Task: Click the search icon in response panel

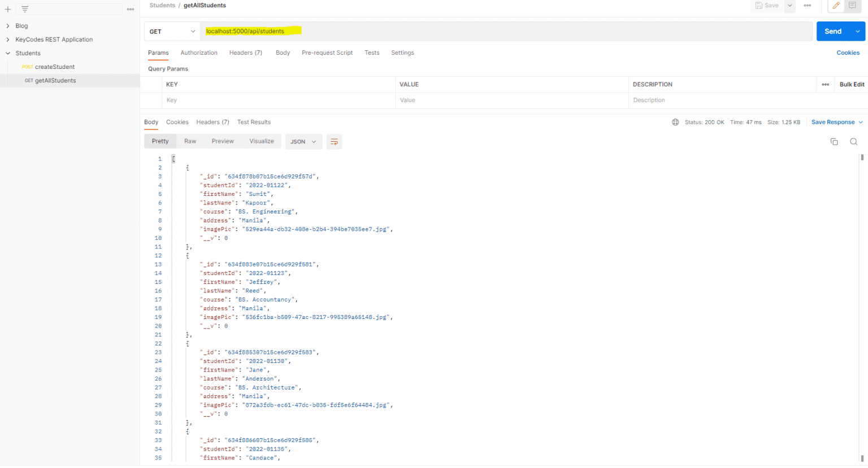Action: 853,142
